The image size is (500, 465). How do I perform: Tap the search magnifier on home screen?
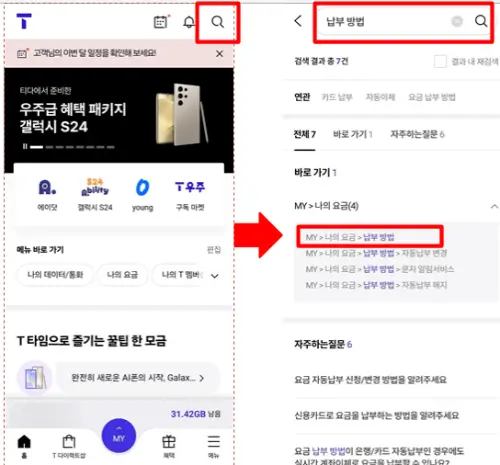[218, 22]
